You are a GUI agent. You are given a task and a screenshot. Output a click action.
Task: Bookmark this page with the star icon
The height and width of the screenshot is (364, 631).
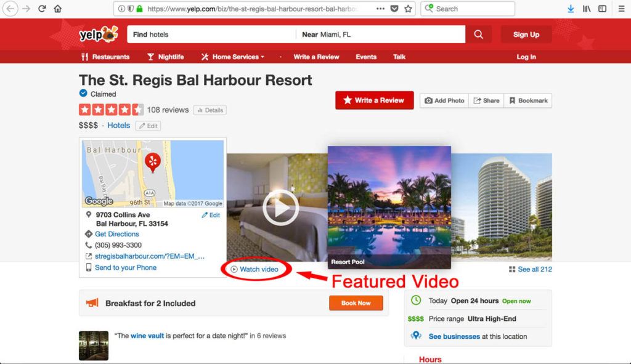(408, 9)
